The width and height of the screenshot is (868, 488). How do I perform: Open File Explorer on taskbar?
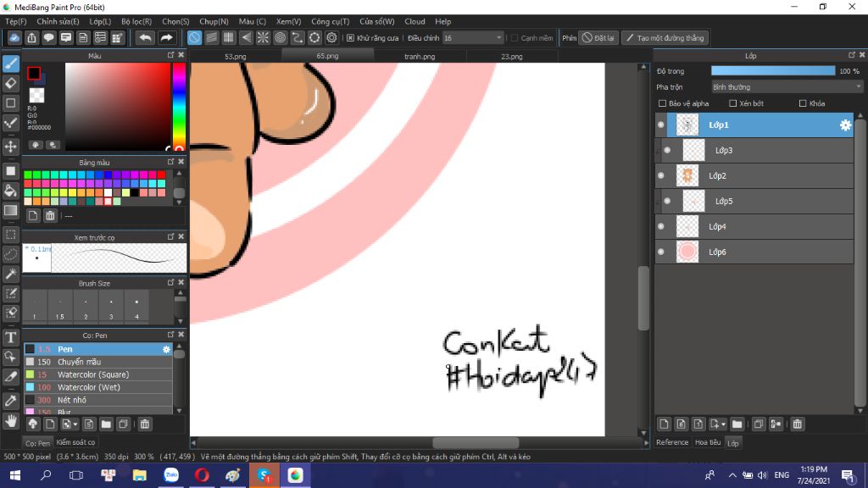[x=140, y=475]
